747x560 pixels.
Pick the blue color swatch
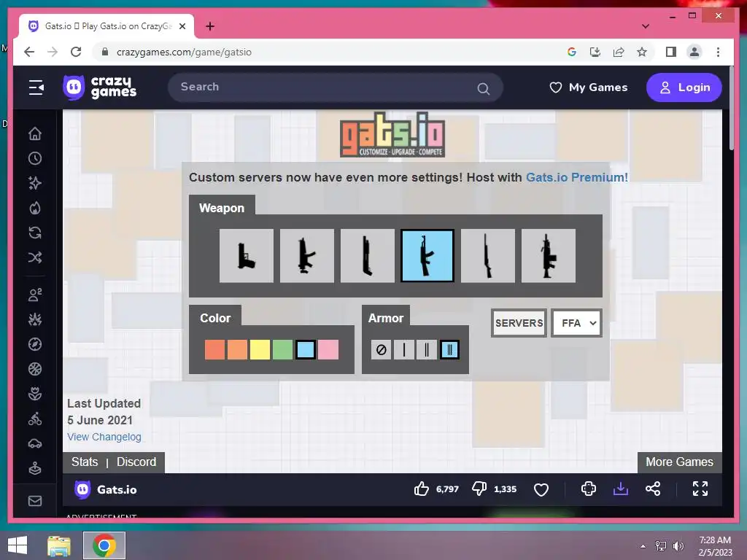coord(306,349)
